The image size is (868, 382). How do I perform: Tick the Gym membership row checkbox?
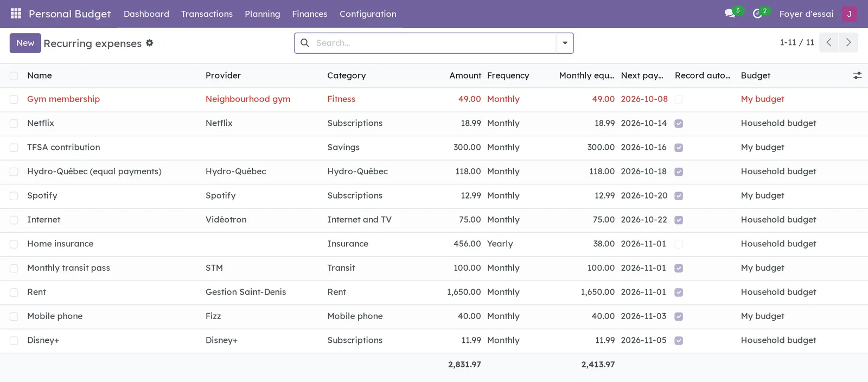tap(14, 99)
